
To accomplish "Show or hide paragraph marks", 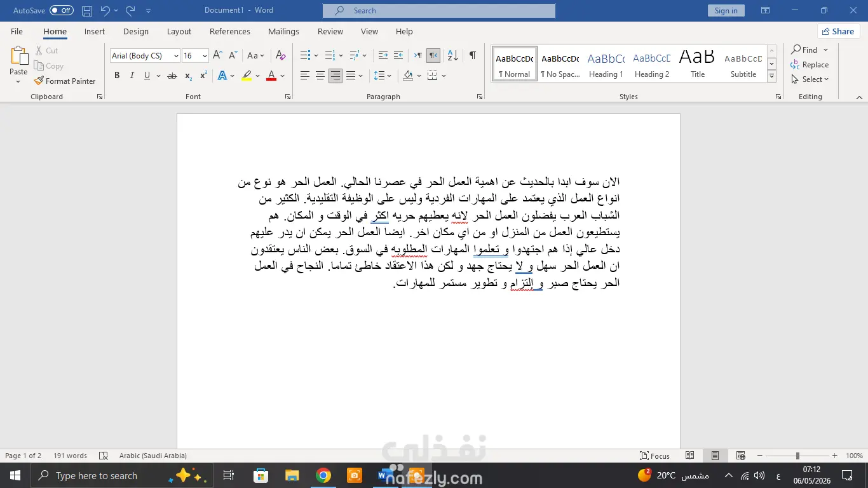I will 473,56.
